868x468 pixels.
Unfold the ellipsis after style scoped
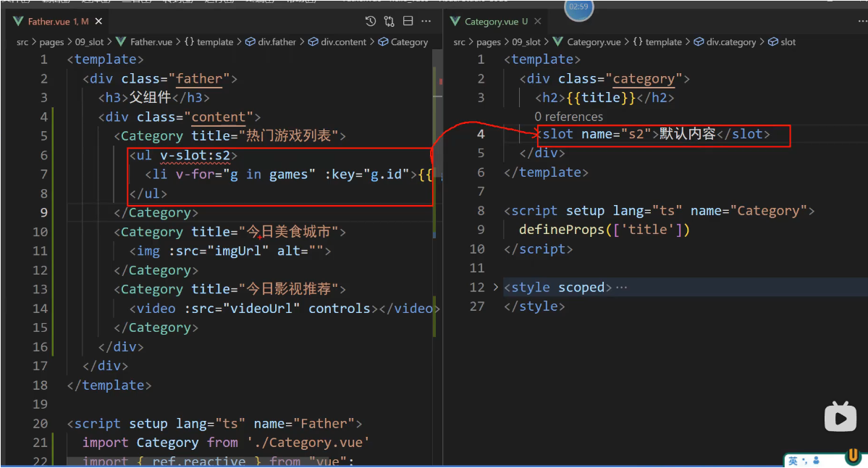[x=622, y=288]
